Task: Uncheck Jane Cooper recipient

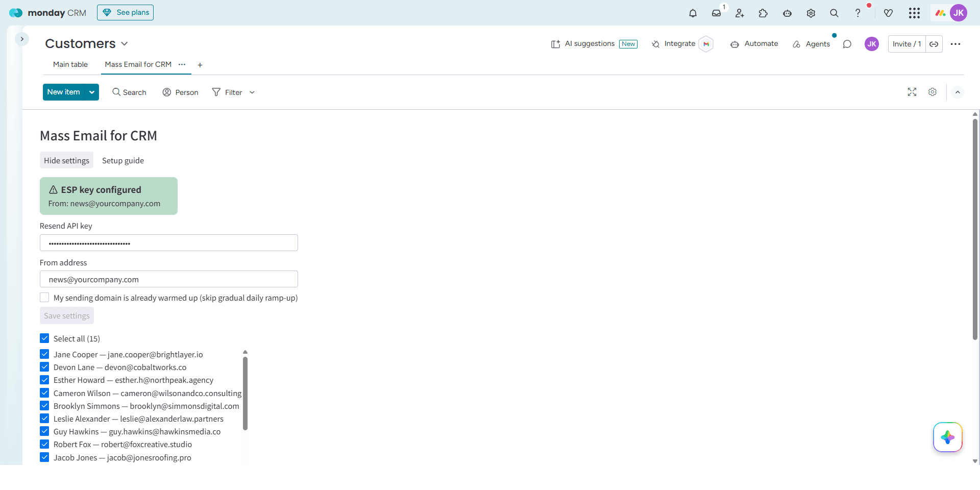Action: tap(44, 354)
